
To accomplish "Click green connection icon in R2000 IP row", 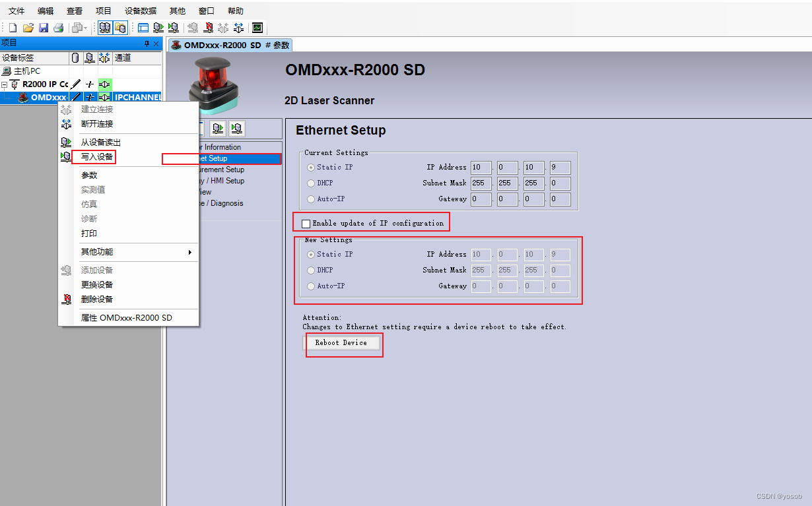I will coord(105,84).
